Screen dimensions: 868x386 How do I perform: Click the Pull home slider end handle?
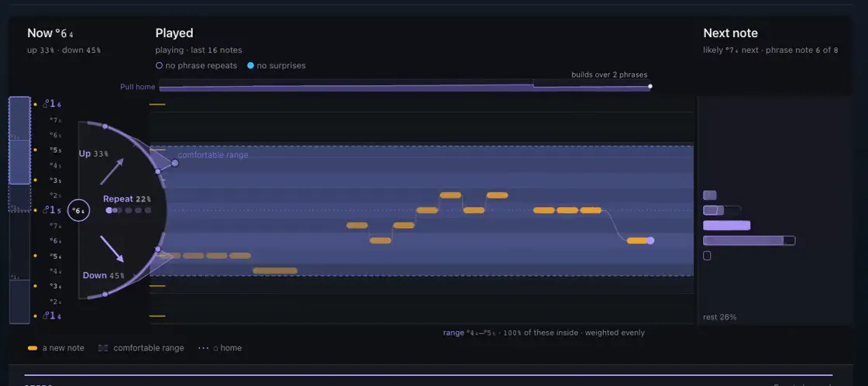pos(650,86)
